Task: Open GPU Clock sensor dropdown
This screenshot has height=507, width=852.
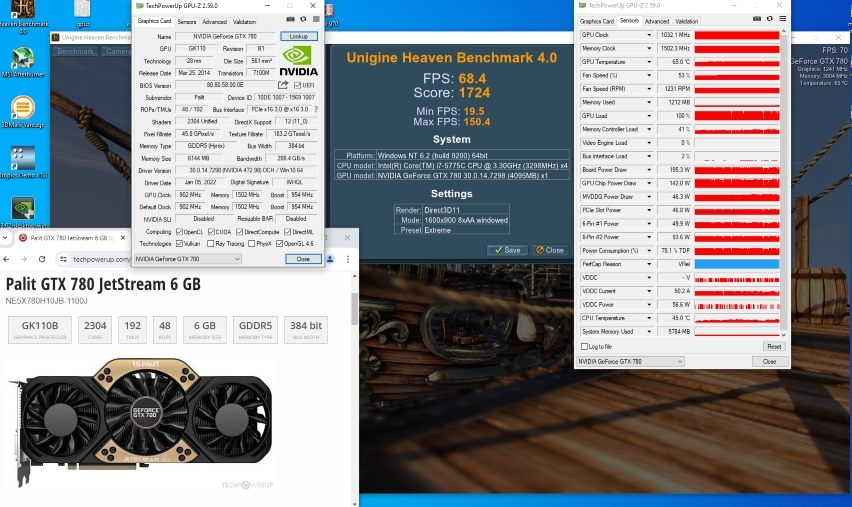Action: pos(649,35)
